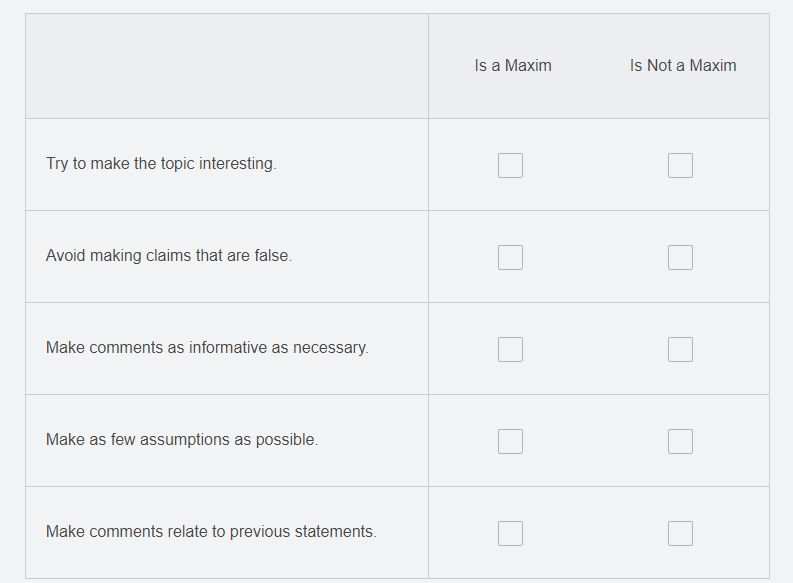Check 'Is a Maxim' for 'Try to make the topic interesting'
This screenshot has width=793, height=583.
pos(510,165)
